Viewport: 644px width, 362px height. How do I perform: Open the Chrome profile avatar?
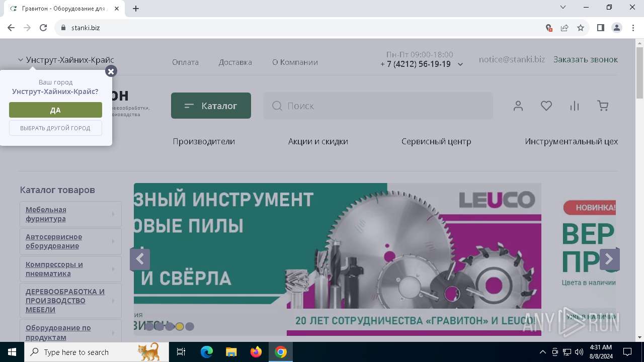(617, 28)
